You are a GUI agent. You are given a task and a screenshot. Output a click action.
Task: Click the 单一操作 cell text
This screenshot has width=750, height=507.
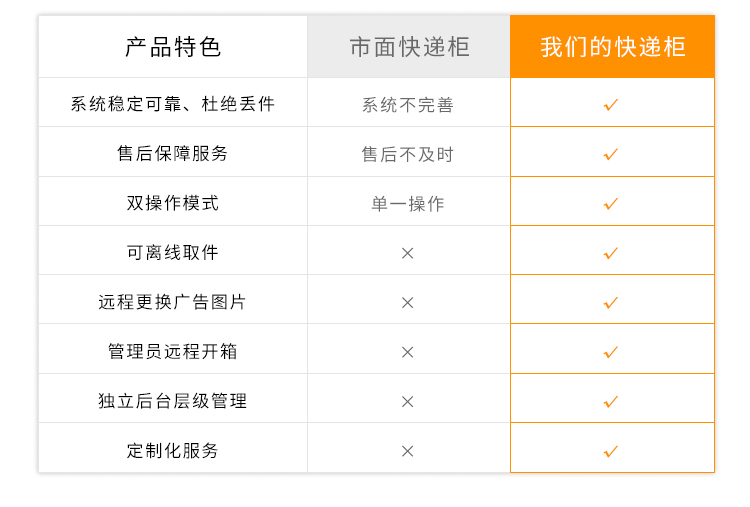pyautogui.click(x=408, y=204)
